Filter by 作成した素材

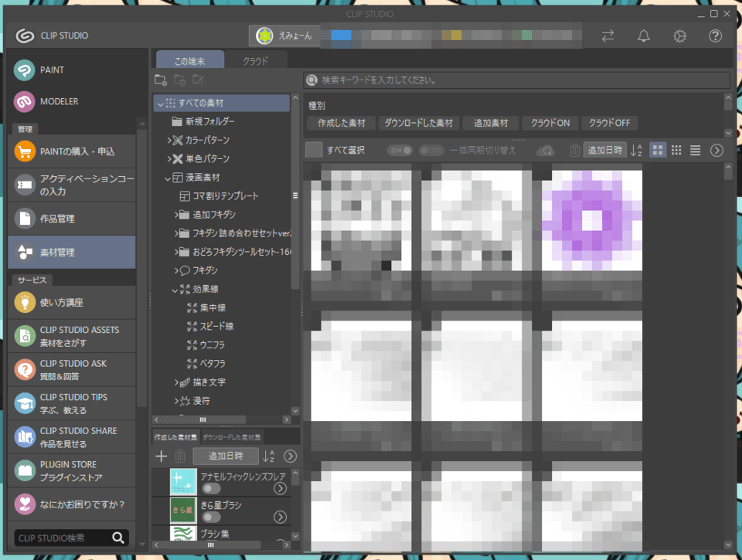point(341,123)
